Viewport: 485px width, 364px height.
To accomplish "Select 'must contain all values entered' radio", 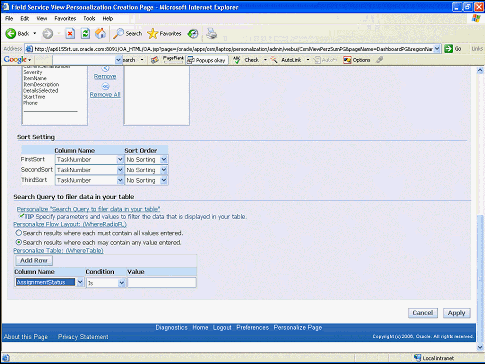I will 19,233.
